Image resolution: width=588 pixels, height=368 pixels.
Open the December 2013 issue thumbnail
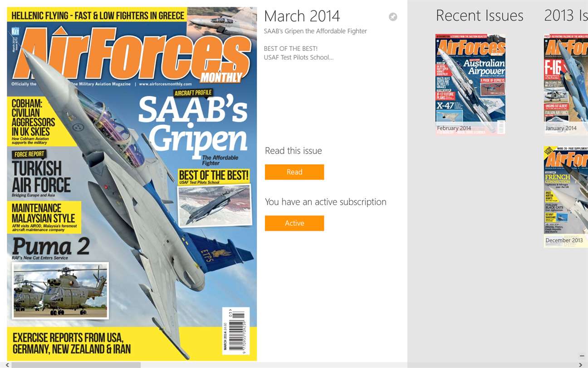tap(566, 197)
